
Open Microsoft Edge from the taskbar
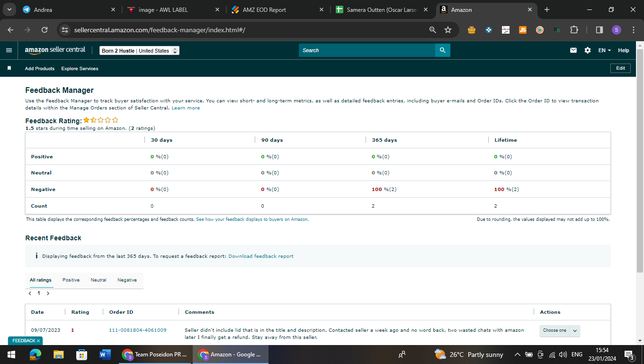(x=36, y=354)
